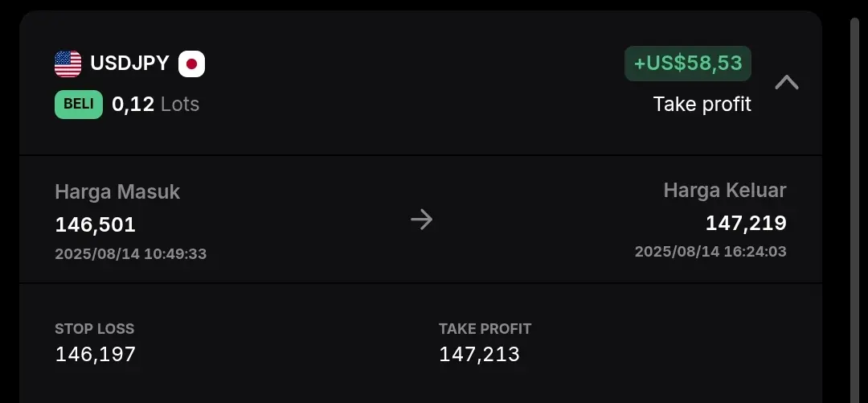Click the Japan flag icon
This screenshot has width=868, height=403.
191,64
